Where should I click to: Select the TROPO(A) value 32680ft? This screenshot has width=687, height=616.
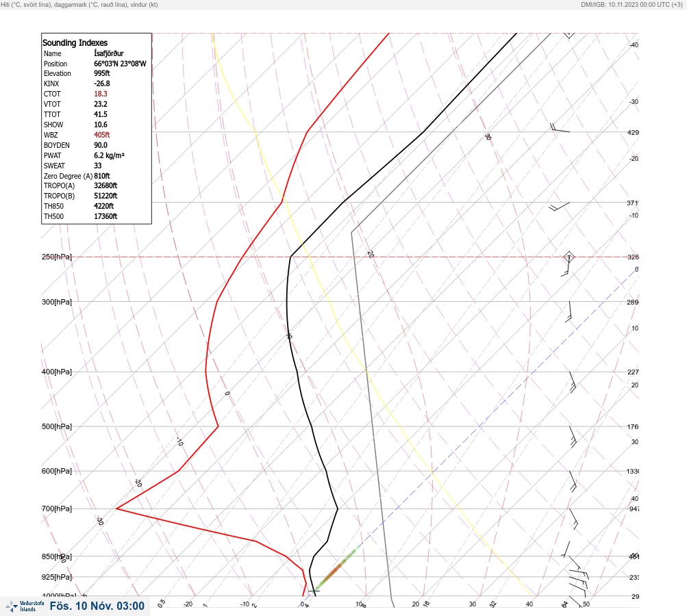click(x=105, y=185)
